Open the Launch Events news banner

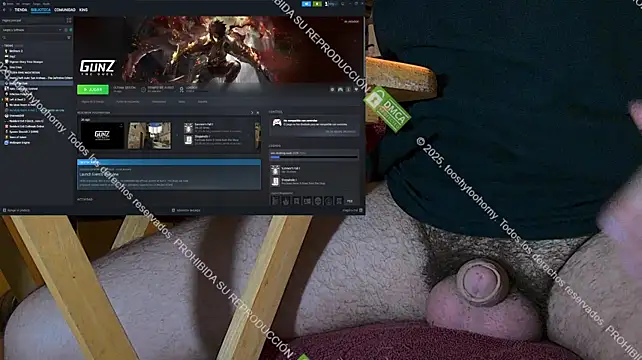[169, 174]
